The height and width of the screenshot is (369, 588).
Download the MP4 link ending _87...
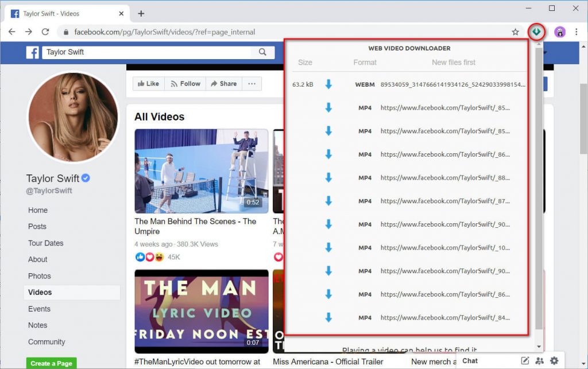coord(328,201)
